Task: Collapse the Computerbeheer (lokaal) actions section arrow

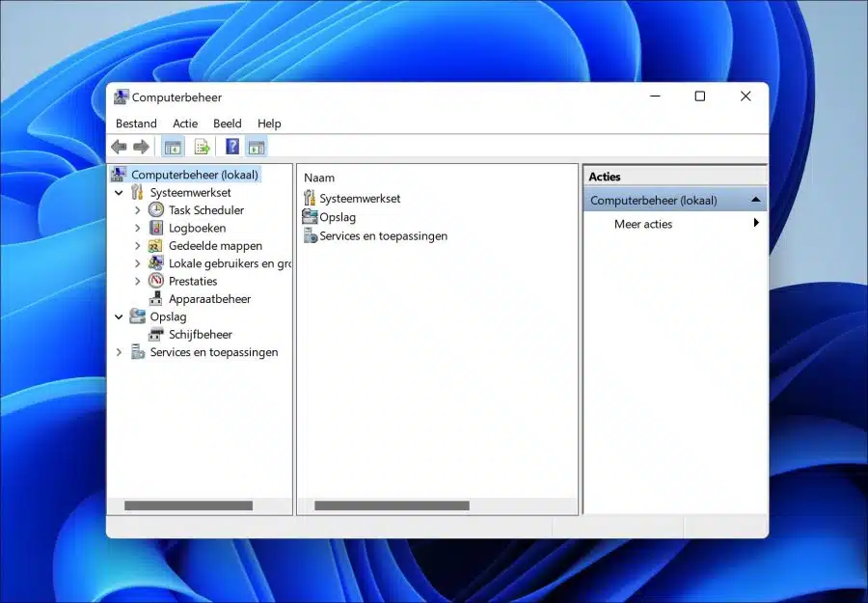Action: [x=755, y=200]
